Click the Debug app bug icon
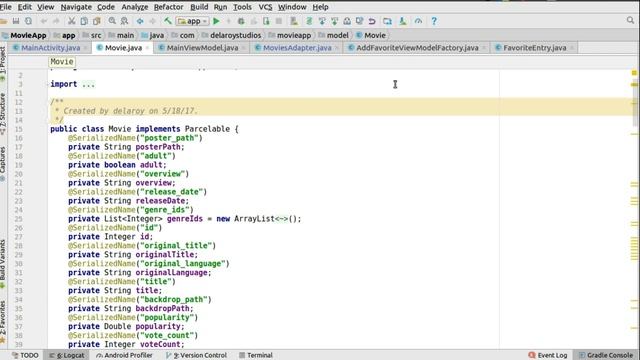Viewport: 640px width, 360px height. point(241,21)
